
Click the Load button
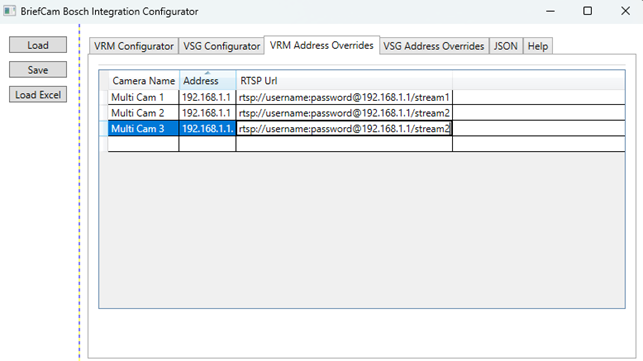(x=38, y=45)
